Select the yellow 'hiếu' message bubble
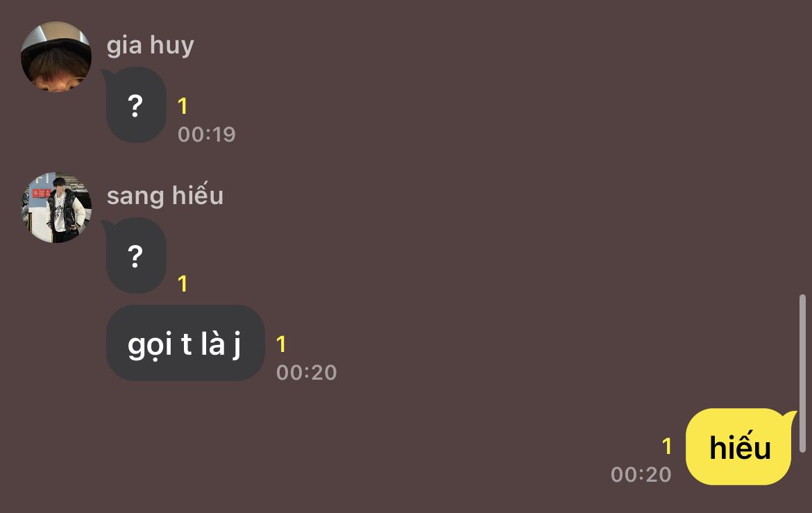 tap(739, 446)
